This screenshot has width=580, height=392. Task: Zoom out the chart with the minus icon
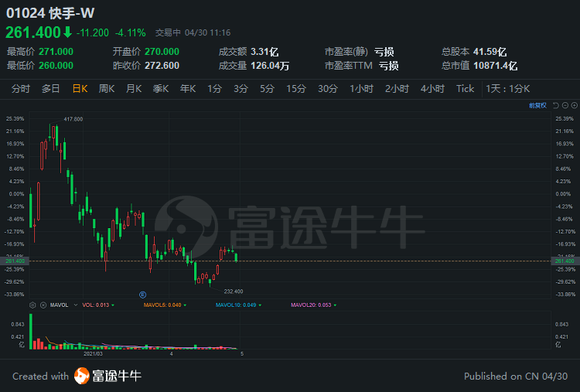(x=565, y=105)
